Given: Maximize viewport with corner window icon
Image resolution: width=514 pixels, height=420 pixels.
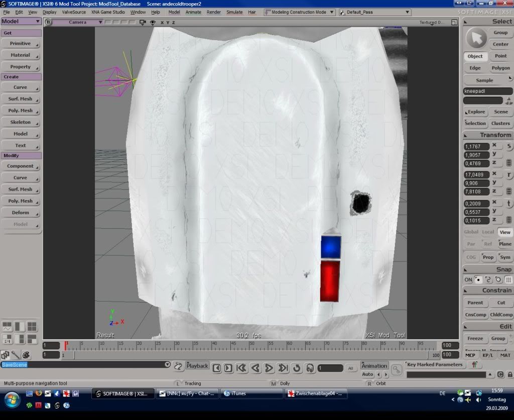Looking at the screenshot, I should tap(454, 22).
